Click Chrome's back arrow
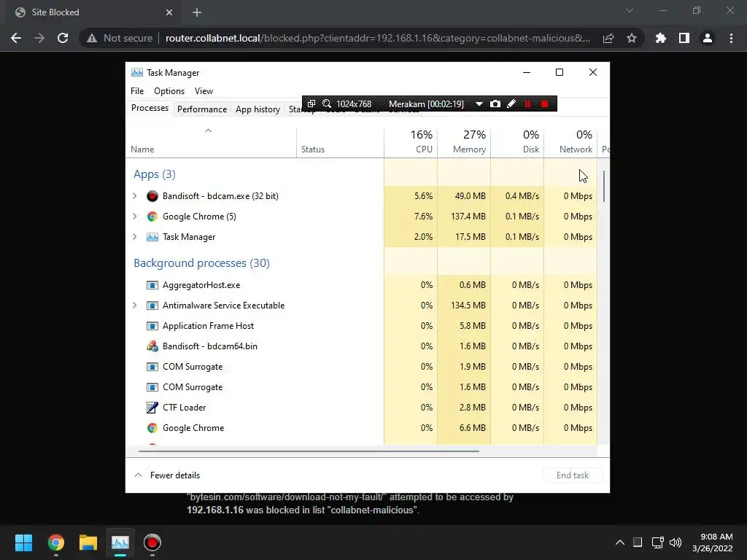 [16, 38]
